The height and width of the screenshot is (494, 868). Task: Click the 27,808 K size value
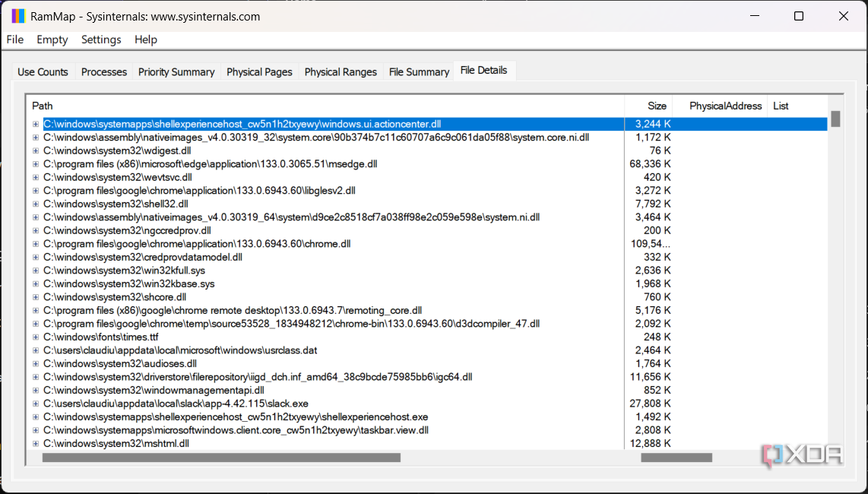650,403
